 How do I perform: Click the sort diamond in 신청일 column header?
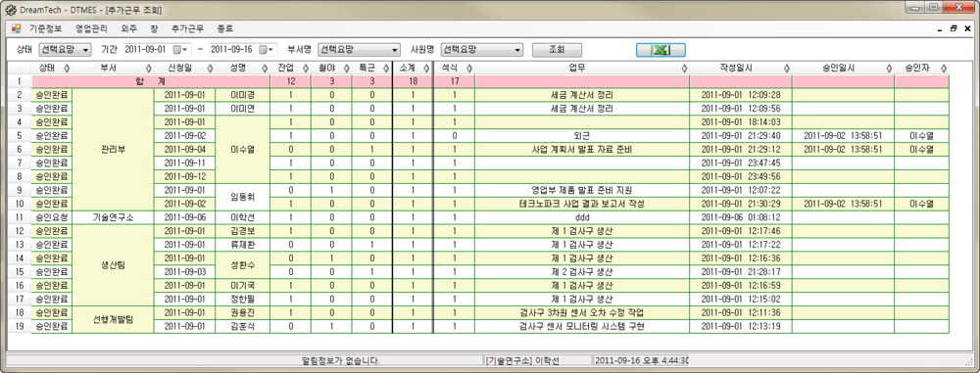click(210, 69)
